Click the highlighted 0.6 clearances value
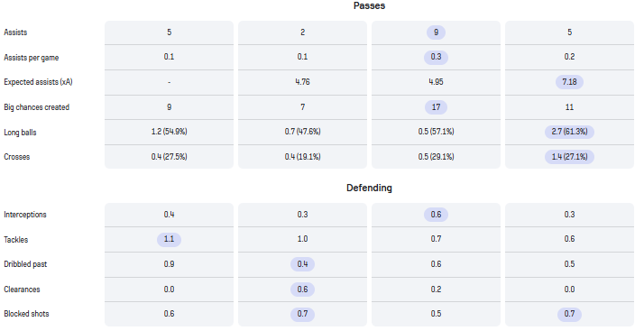 [302, 290]
